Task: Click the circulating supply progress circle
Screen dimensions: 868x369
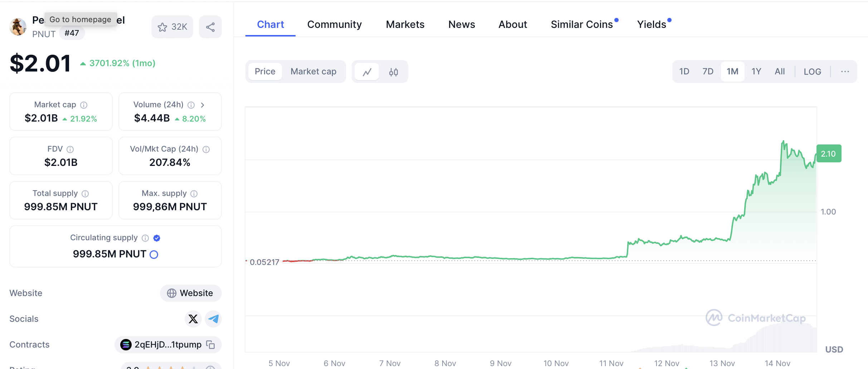Action: 154,254
